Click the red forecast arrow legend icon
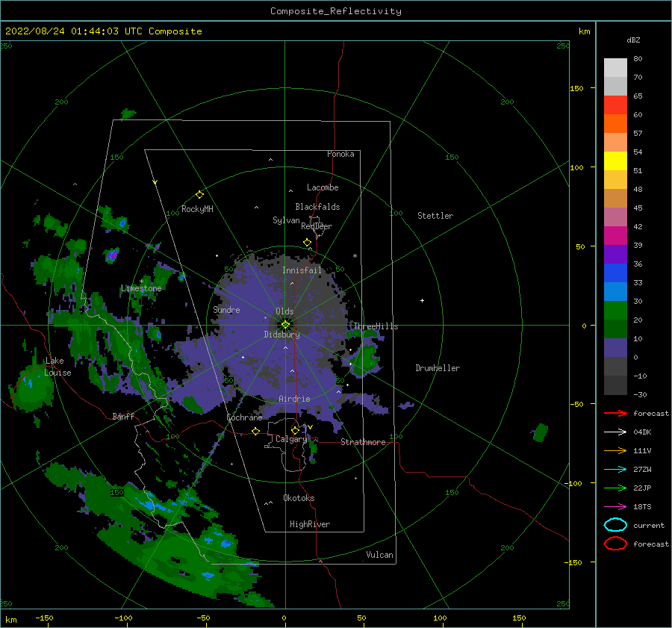672x628 pixels. coord(615,413)
